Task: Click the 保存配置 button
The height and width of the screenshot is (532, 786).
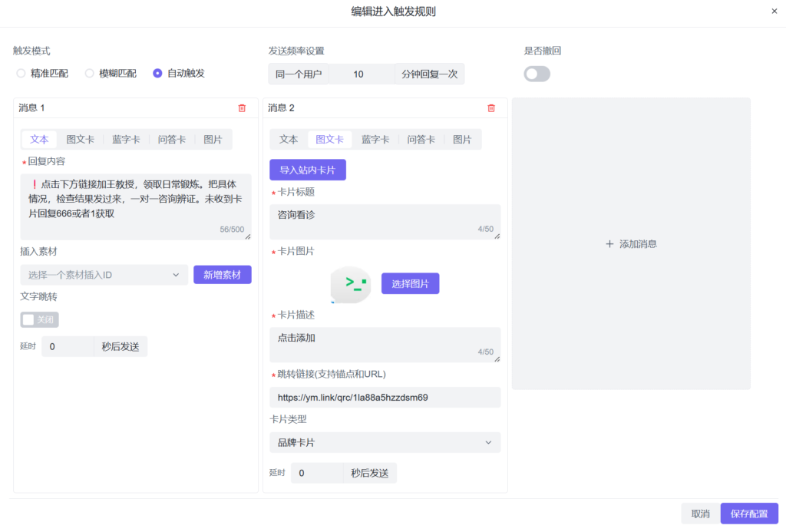Action: coord(748,514)
